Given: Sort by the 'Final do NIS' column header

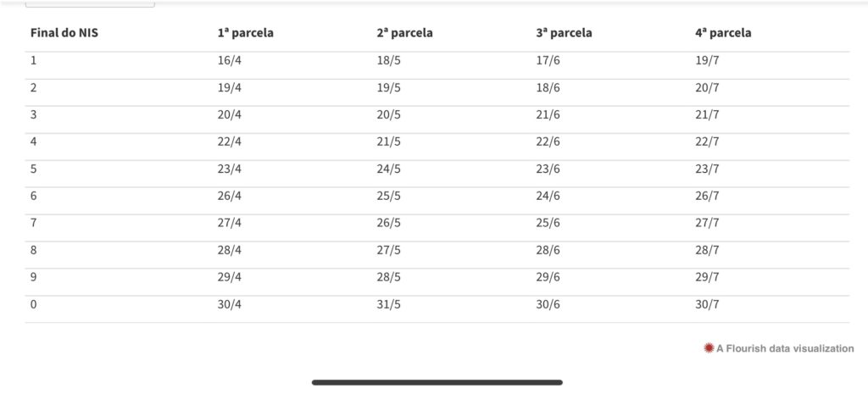Looking at the screenshot, I should pos(70,33).
